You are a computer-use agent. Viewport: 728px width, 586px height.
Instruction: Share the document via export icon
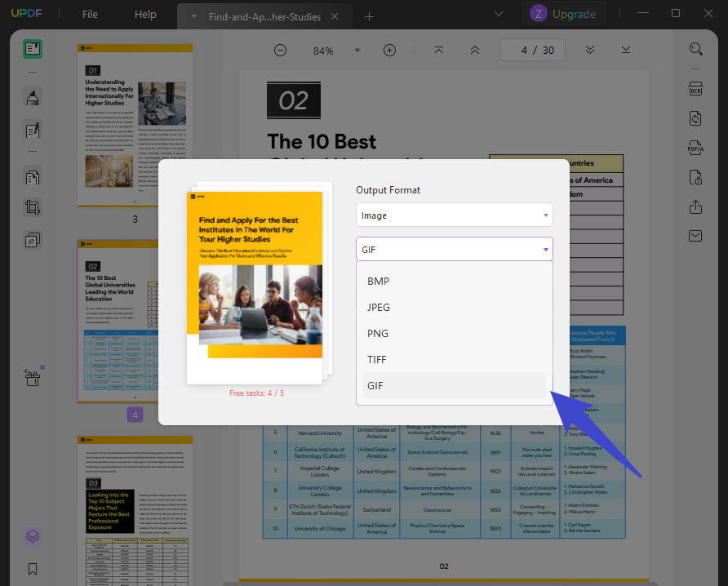coord(695,207)
